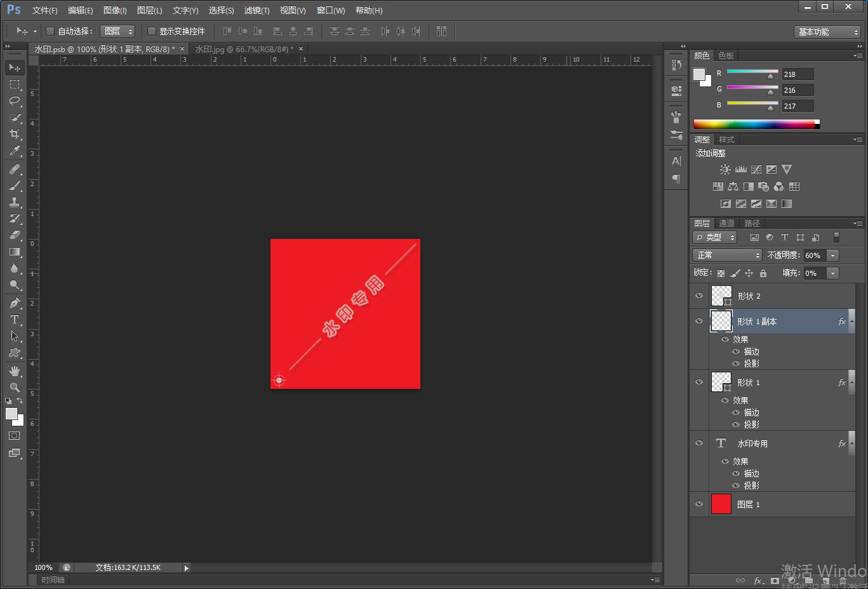Image resolution: width=868 pixels, height=589 pixels.
Task: Open the 正常 blend mode dropdown
Action: tap(727, 255)
